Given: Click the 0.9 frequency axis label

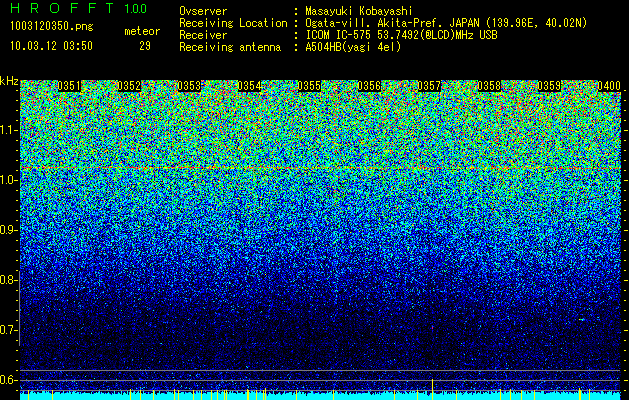Looking at the screenshot, I should (x=8, y=230).
